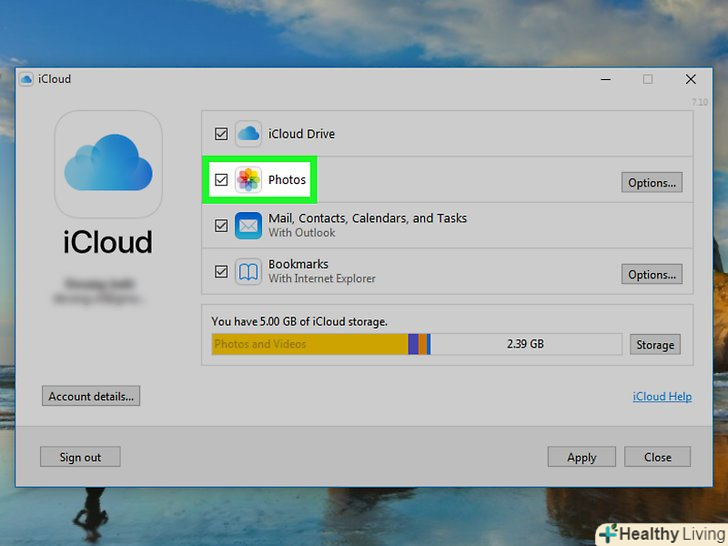Uncheck the Bookmarks checkbox
Screen dimensions: 728x546
221,272
